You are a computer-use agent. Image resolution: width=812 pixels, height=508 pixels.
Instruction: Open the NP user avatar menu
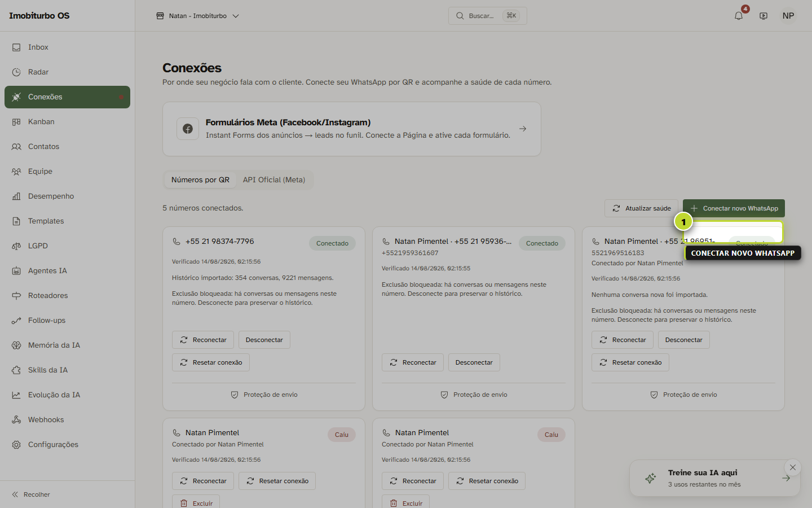(x=788, y=16)
